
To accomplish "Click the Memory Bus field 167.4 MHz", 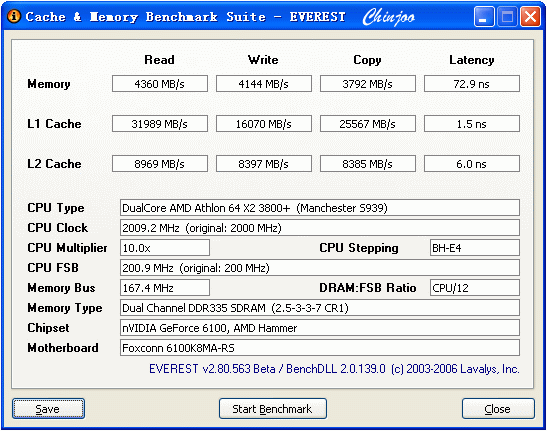I will [165, 288].
